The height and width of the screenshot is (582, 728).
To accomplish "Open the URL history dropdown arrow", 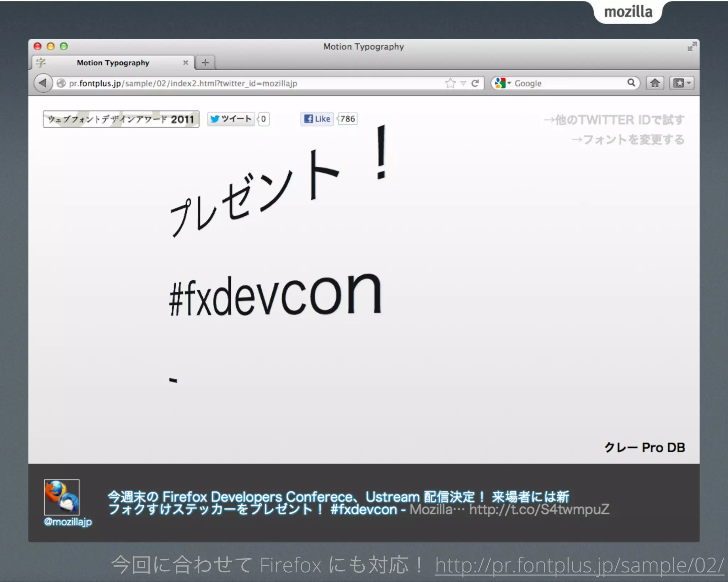I will (x=463, y=83).
